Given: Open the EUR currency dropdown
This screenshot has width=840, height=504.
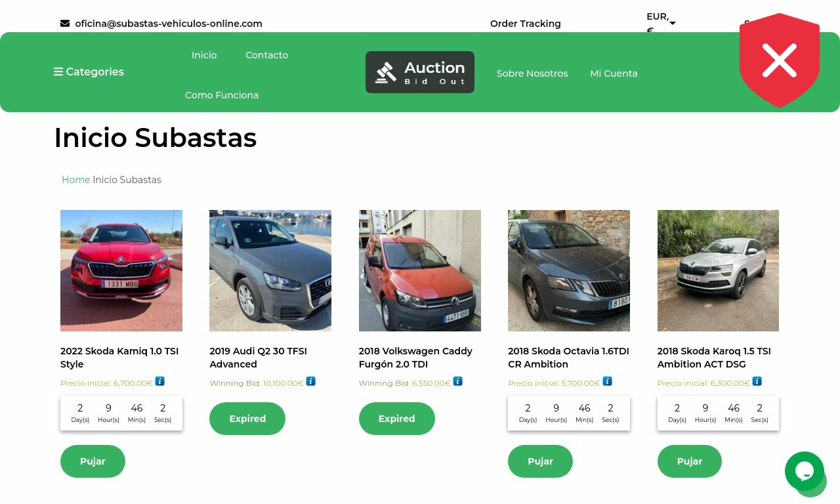Looking at the screenshot, I should point(661,24).
